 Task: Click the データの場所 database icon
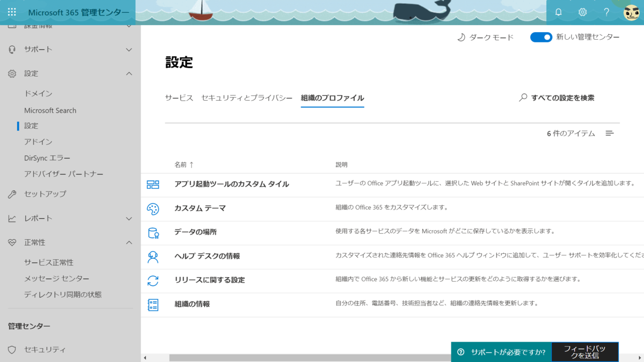coord(153,233)
